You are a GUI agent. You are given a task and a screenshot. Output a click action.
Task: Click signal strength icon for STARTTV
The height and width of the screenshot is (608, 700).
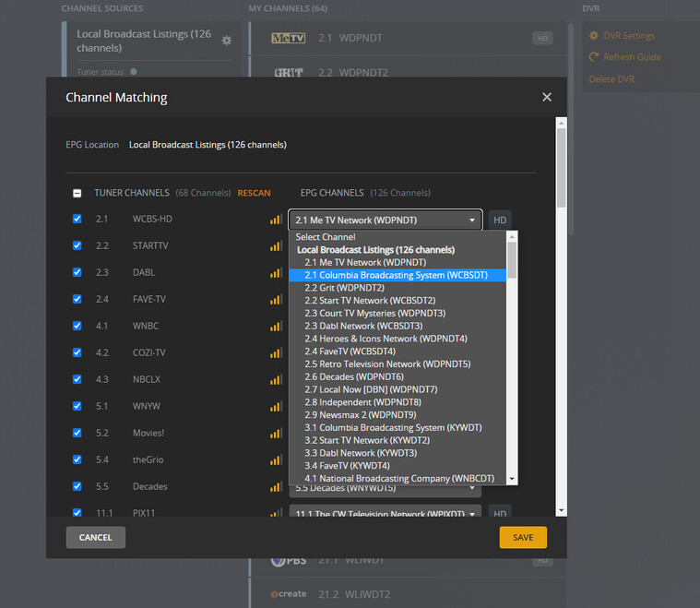pos(276,246)
